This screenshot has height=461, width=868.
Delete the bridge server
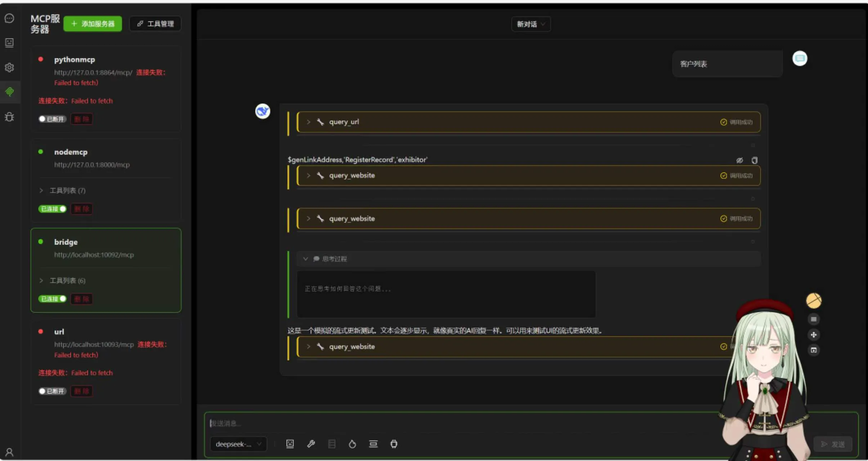82,299
